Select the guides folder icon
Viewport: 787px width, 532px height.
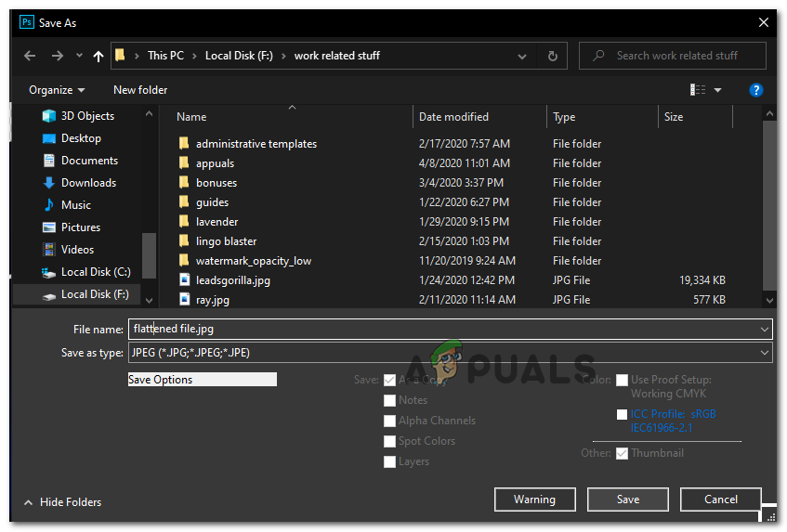click(184, 202)
